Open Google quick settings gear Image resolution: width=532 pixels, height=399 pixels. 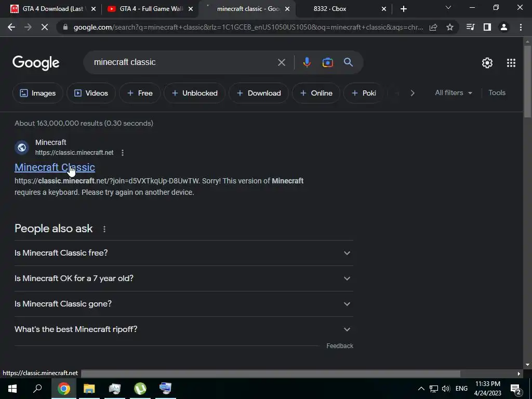[x=487, y=63]
